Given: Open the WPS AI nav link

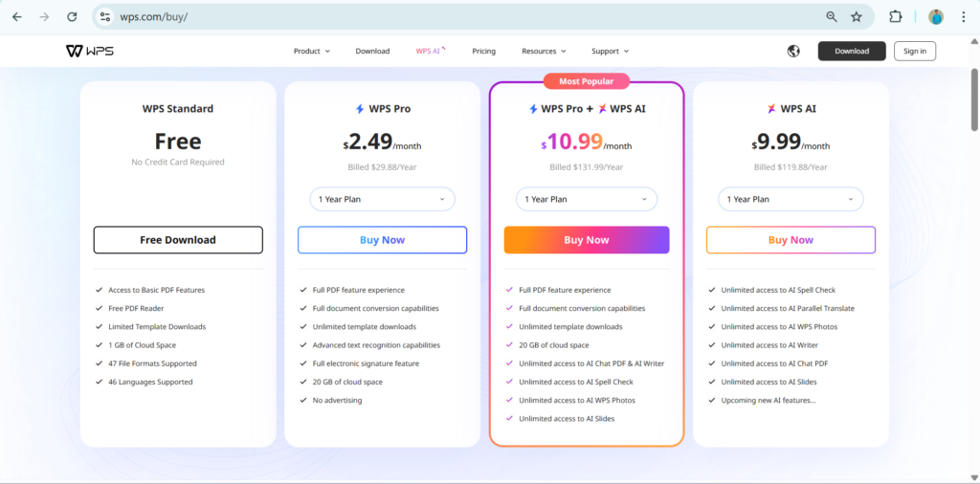Looking at the screenshot, I should [430, 52].
